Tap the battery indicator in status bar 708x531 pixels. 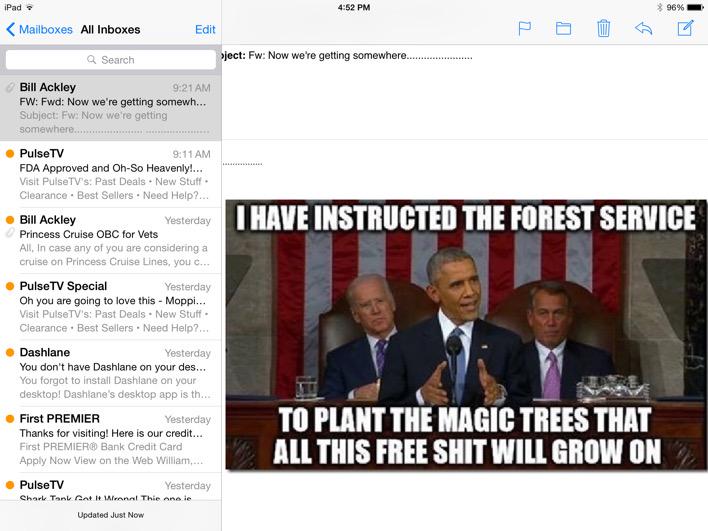694,7
